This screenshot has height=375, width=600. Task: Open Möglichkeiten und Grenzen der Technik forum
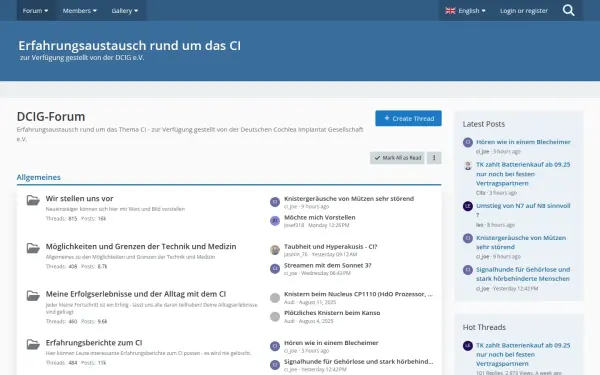[x=141, y=246]
